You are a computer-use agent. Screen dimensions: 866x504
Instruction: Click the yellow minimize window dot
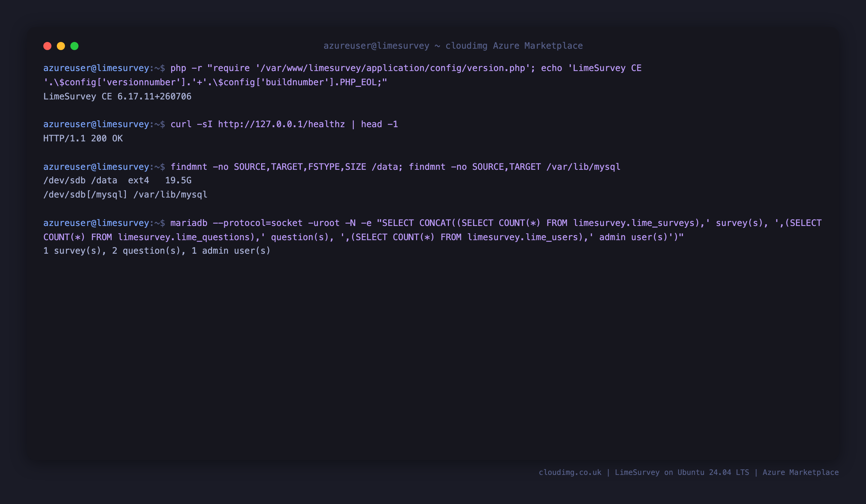click(x=61, y=46)
